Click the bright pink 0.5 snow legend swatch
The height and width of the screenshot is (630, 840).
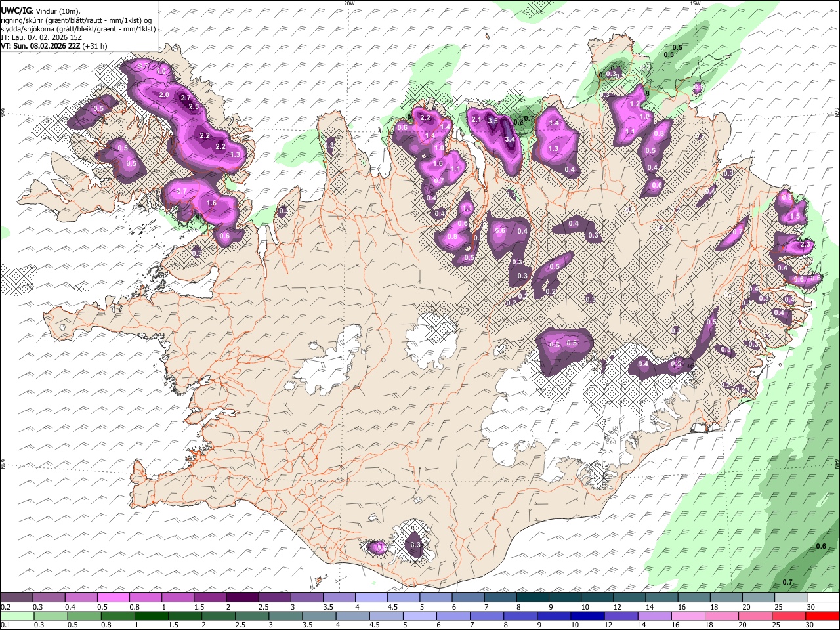click(114, 597)
